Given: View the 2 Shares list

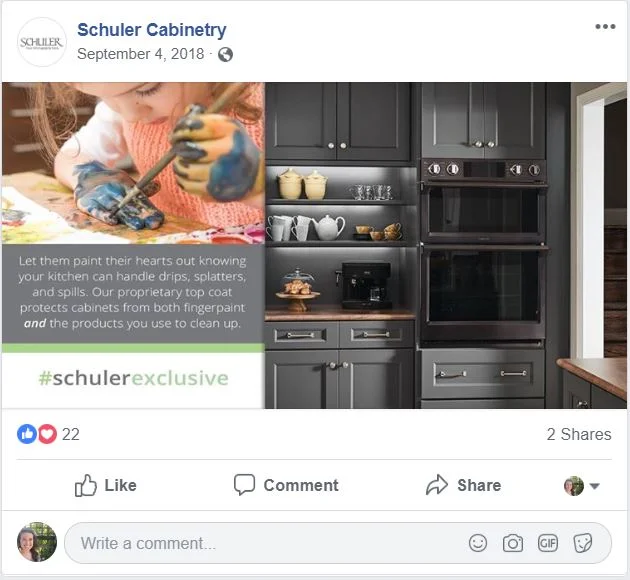Looking at the screenshot, I should click(x=579, y=434).
